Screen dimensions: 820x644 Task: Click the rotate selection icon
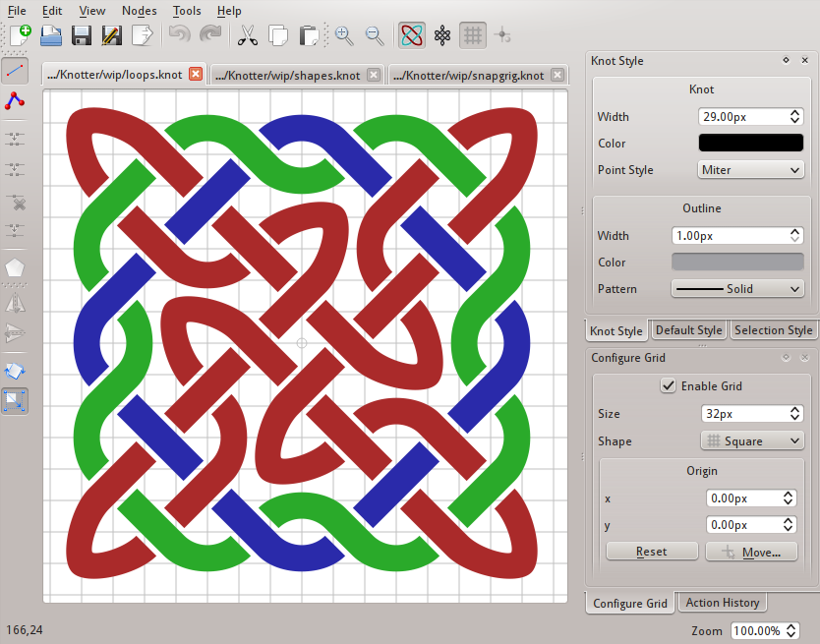[x=15, y=371]
